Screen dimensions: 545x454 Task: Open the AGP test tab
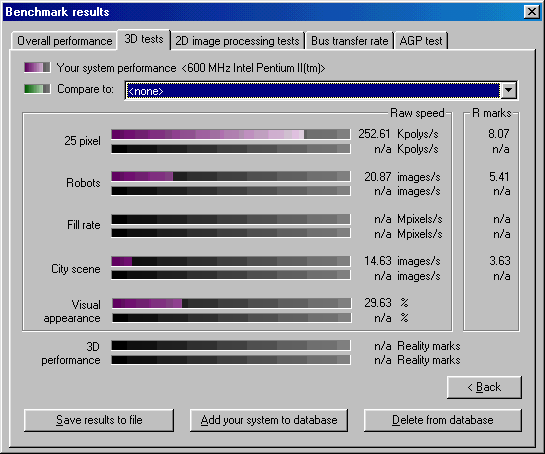pyautogui.click(x=421, y=41)
